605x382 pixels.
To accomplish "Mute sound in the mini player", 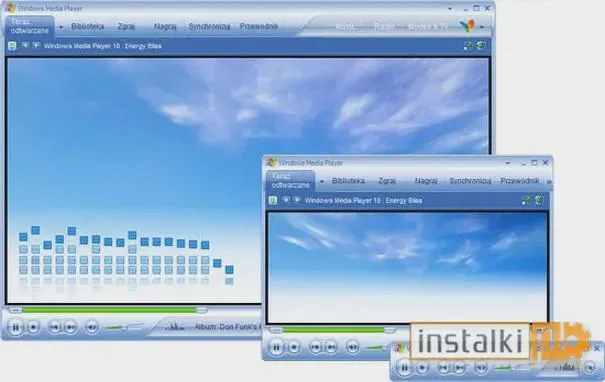I will tap(480, 367).
